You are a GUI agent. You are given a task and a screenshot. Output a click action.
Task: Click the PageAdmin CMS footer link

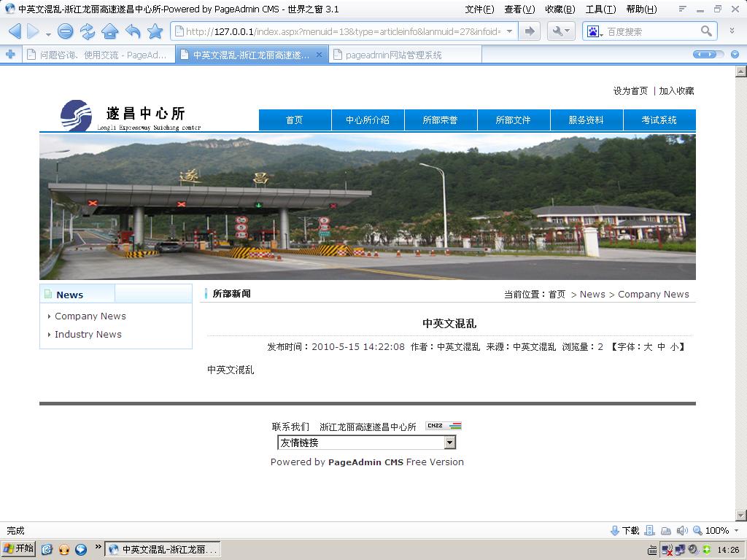[x=365, y=462]
